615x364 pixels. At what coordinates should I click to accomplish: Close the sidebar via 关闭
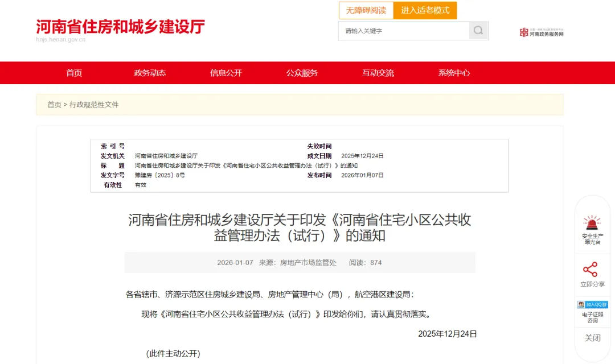(593, 338)
